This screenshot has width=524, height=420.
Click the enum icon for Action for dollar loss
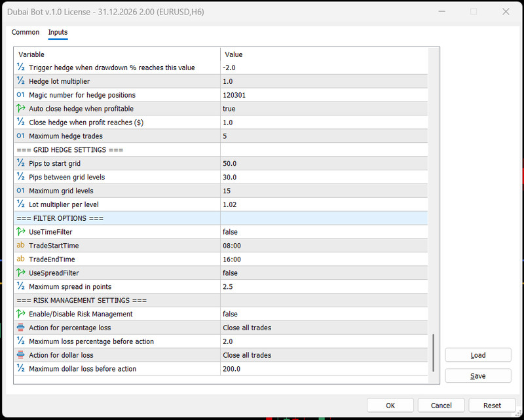pos(21,354)
